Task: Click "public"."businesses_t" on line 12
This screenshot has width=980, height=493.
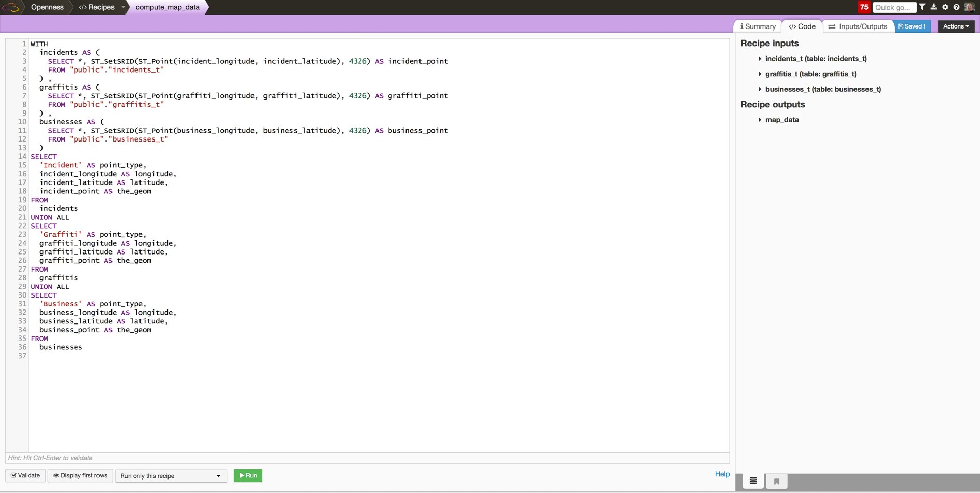Action: click(x=119, y=139)
